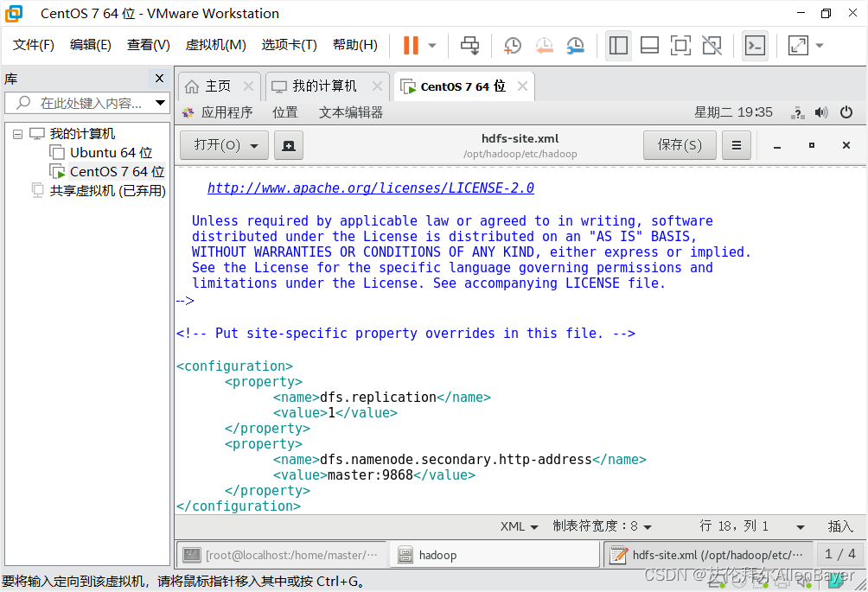
Task: Close the 我的计算机 tab
Action: coord(377,86)
